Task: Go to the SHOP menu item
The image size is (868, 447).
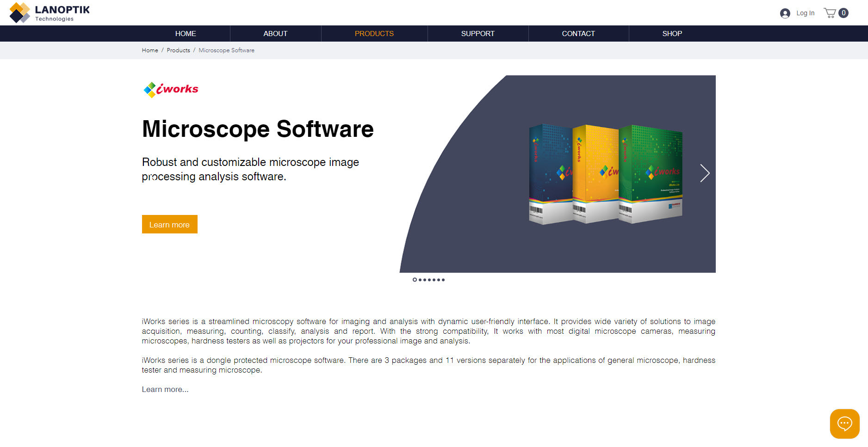Action: pos(672,33)
